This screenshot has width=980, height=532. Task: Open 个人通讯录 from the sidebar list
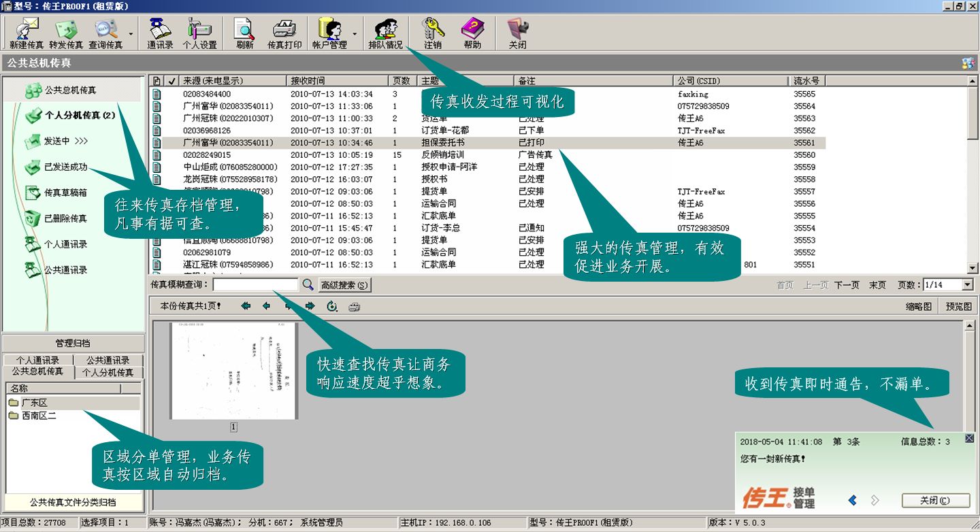point(56,244)
